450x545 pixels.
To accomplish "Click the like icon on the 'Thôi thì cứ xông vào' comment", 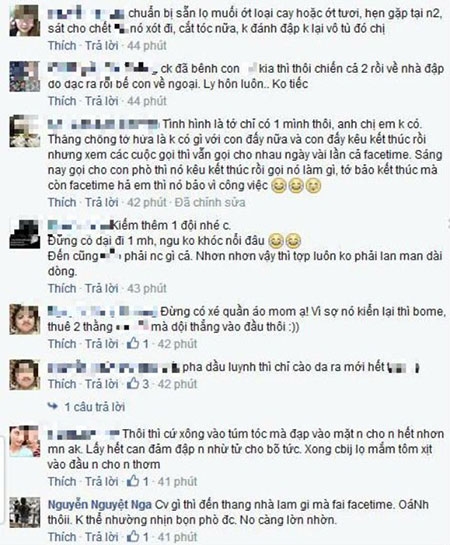I will [133, 481].
